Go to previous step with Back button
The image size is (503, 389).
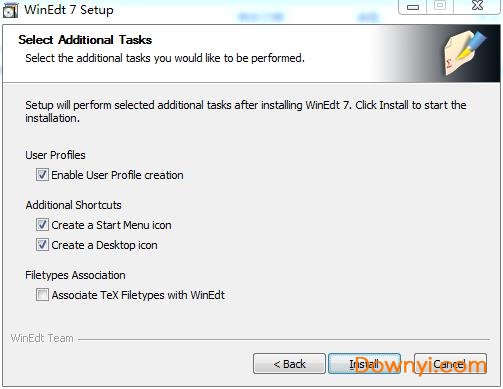[289, 364]
